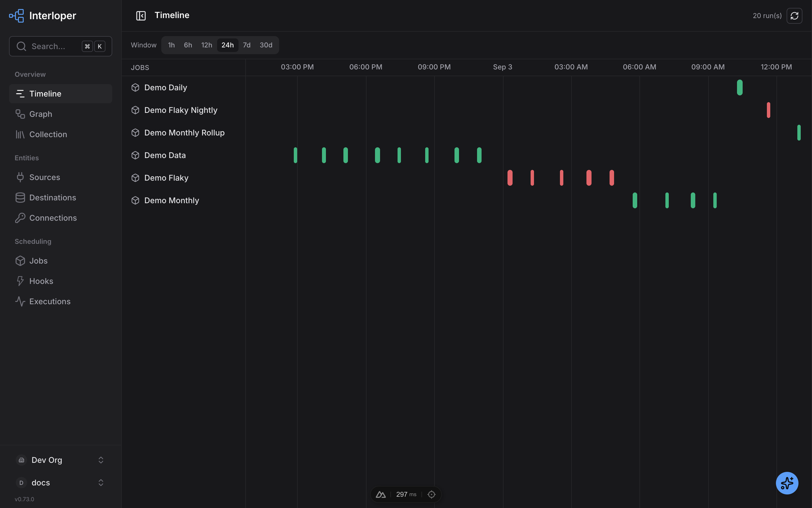Click the last Demo Monthly run marker

coord(715,201)
